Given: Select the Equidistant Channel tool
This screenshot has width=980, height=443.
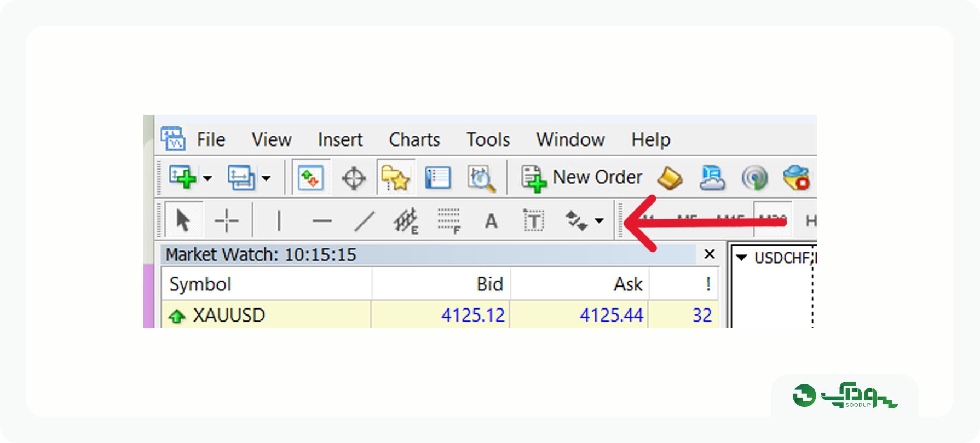Looking at the screenshot, I should click(x=406, y=221).
